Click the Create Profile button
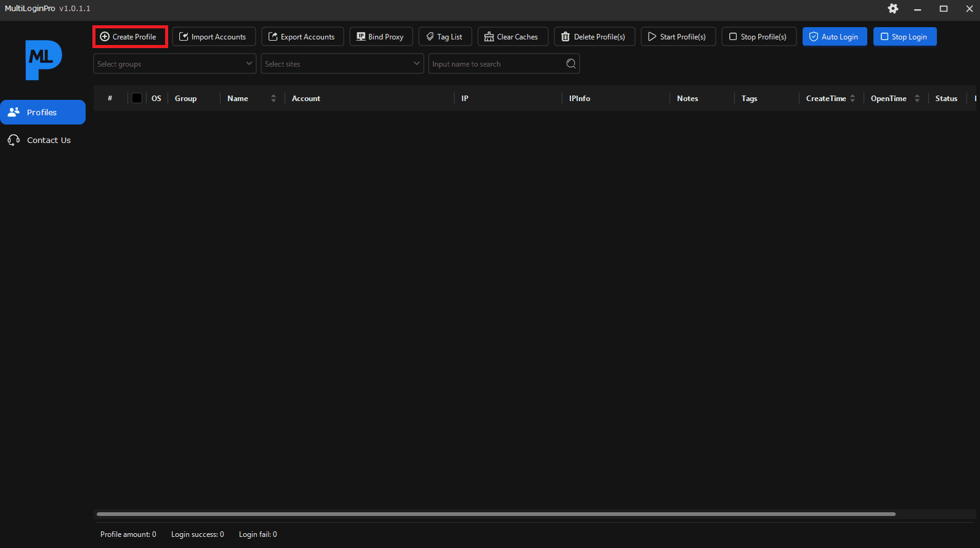The image size is (980, 548). pos(130,36)
